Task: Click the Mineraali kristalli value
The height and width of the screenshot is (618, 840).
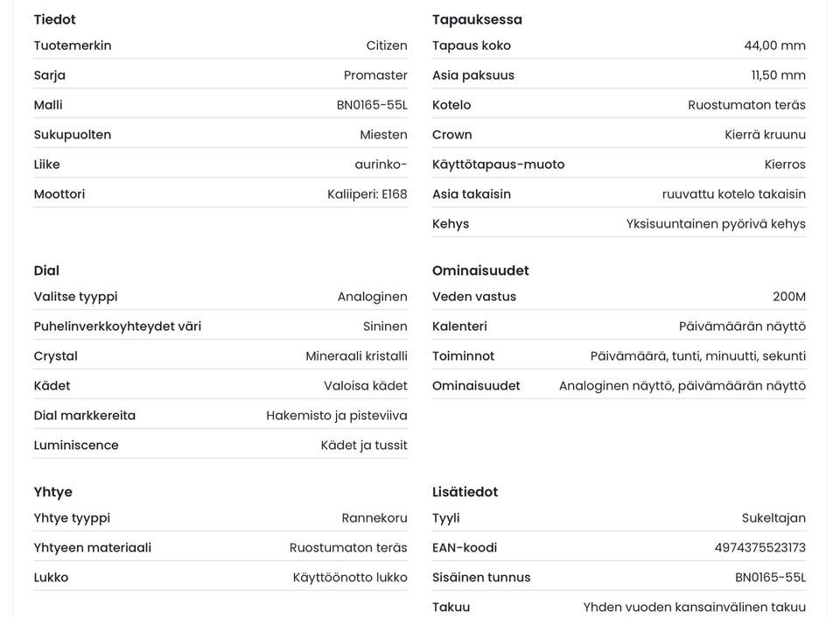Action: coord(356,356)
